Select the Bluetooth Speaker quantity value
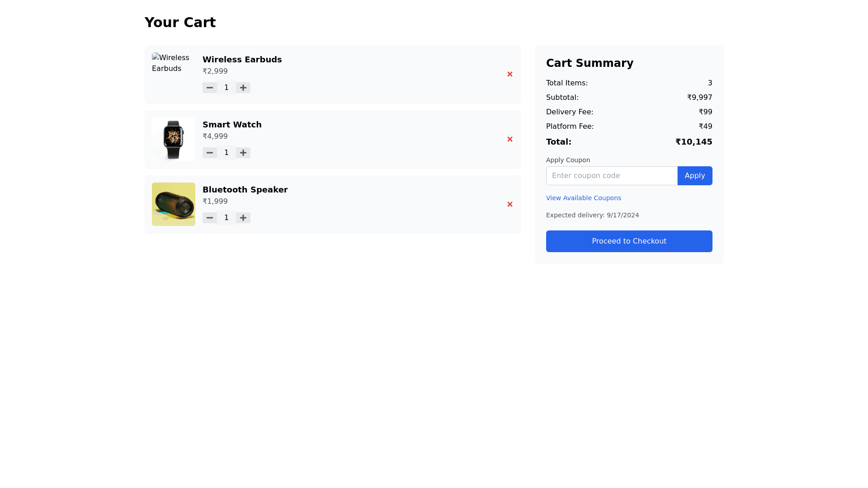The image size is (868, 488). point(226,218)
